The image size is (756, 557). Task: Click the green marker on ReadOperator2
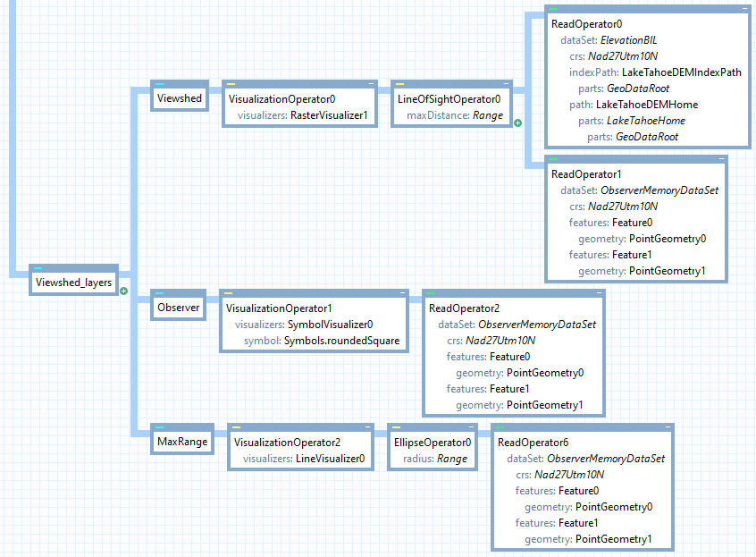(431, 293)
